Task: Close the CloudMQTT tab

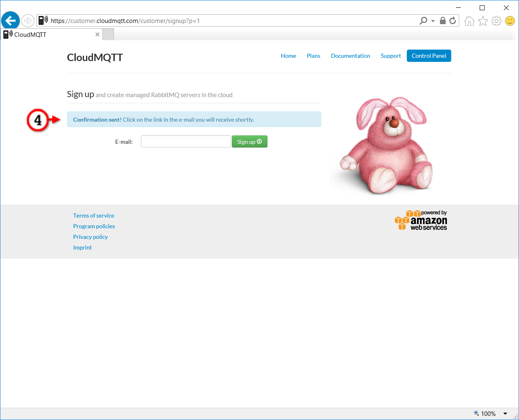Action: (97, 35)
